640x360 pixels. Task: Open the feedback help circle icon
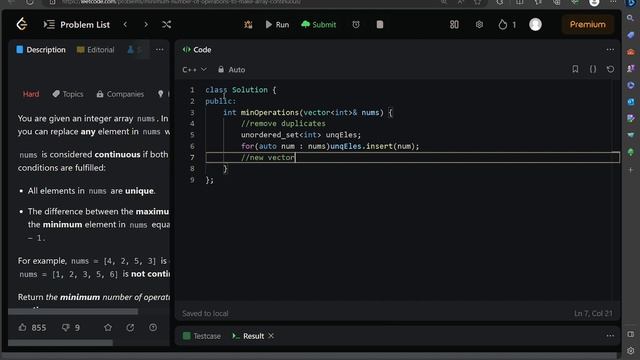(x=153, y=327)
